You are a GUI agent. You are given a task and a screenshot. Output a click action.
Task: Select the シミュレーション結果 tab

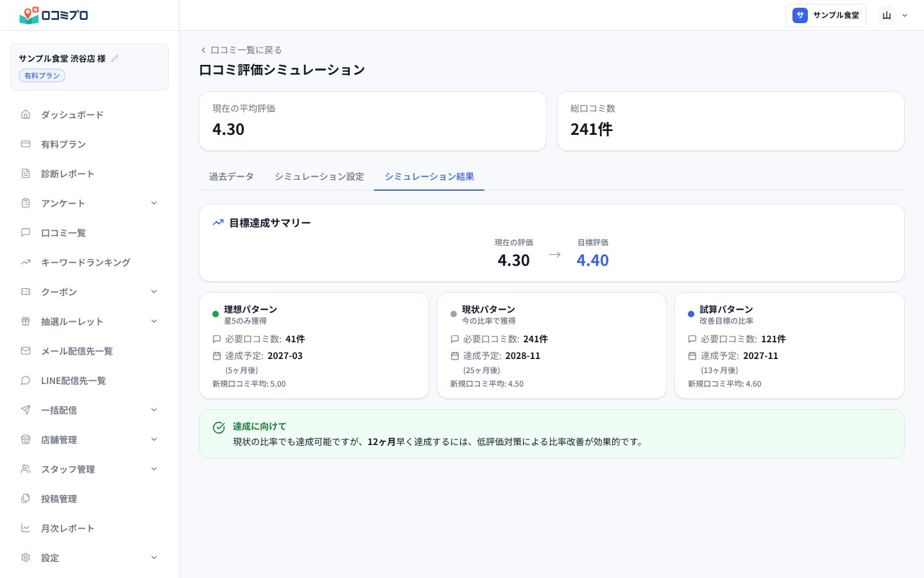(x=429, y=177)
